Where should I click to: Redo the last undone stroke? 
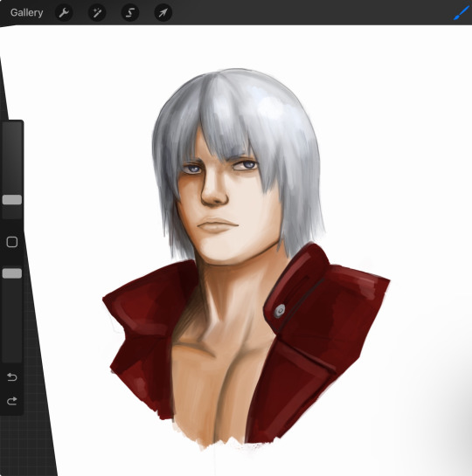12,401
